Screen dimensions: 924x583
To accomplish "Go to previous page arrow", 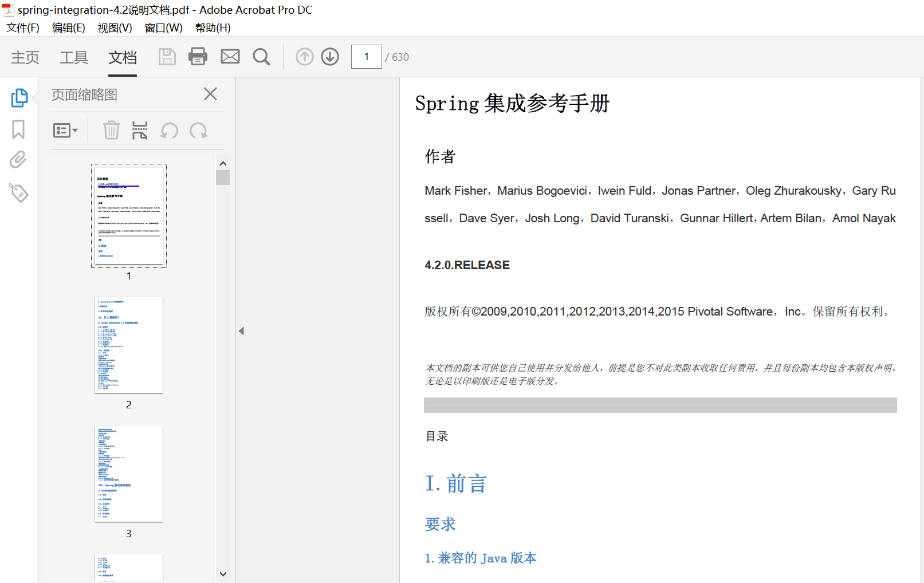I will [x=305, y=57].
